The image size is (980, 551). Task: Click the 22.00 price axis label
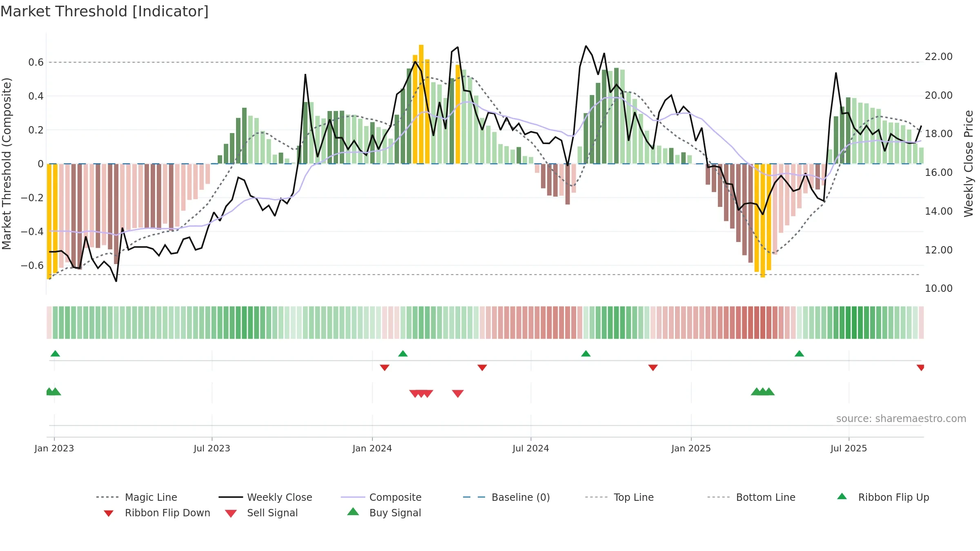tap(939, 57)
